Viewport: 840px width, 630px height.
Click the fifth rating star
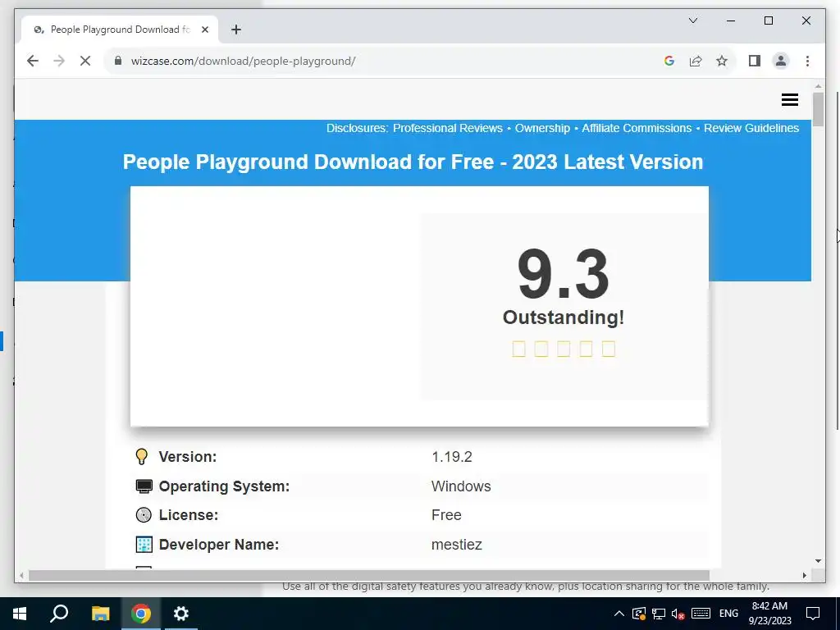point(608,349)
